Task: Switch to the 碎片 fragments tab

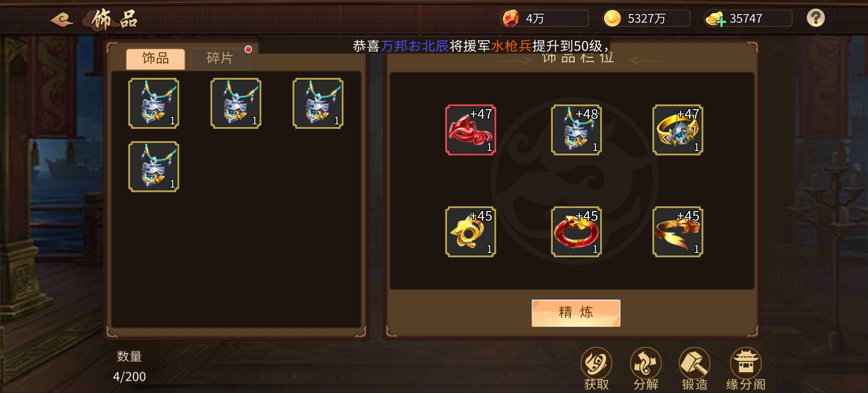Action: (220, 58)
